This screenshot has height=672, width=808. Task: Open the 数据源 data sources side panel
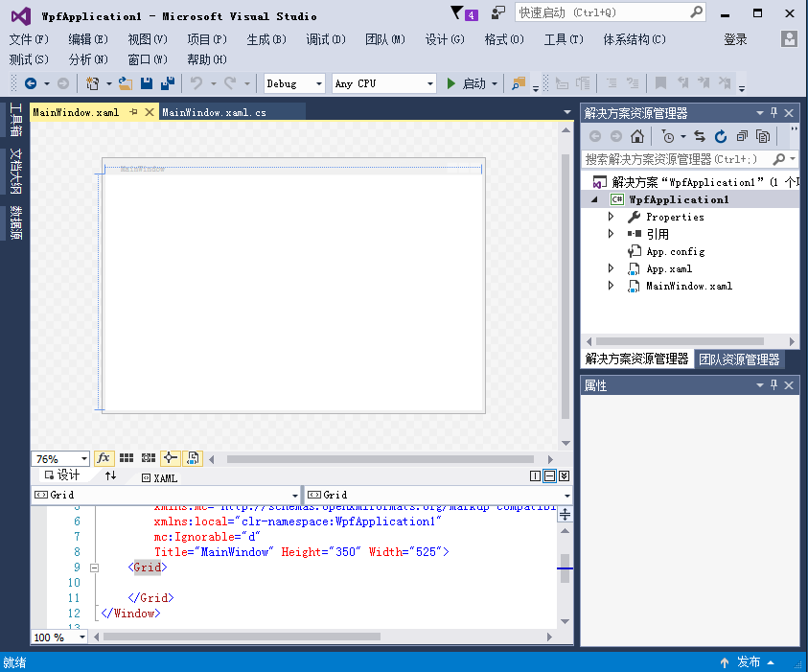[15, 222]
